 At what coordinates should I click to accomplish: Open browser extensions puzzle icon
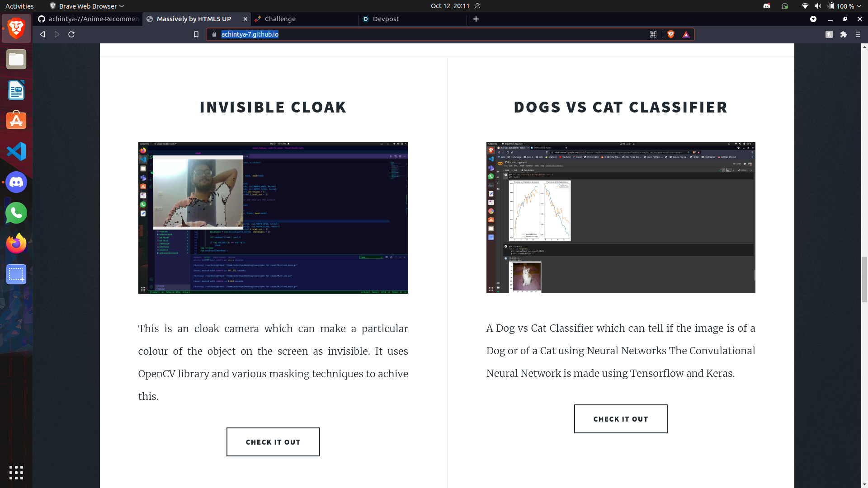844,34
